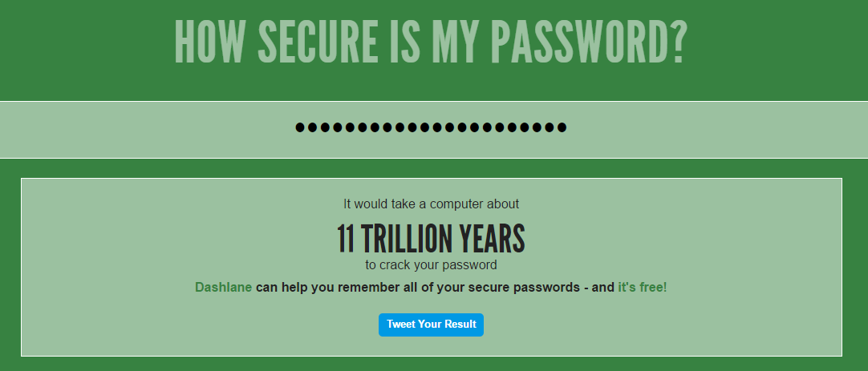Click the "to crack your password" line
Image resolution: width=868 pixels, height=371 pixels.
click(431, 264)
